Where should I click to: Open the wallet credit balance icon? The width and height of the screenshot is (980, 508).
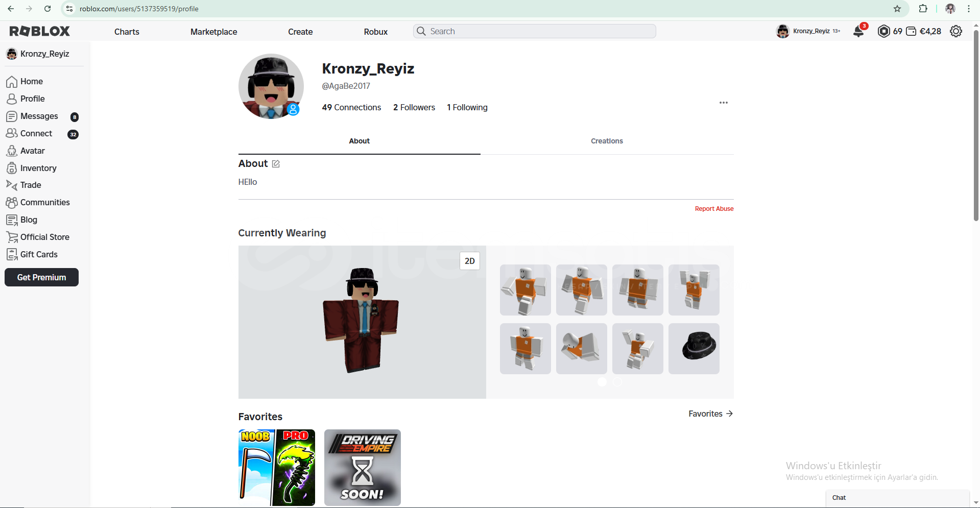tap(911, 31)
